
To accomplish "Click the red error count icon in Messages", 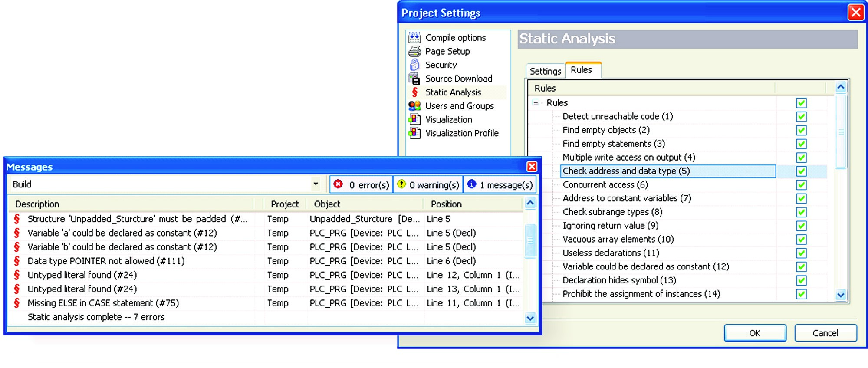I will click(338, 184).
